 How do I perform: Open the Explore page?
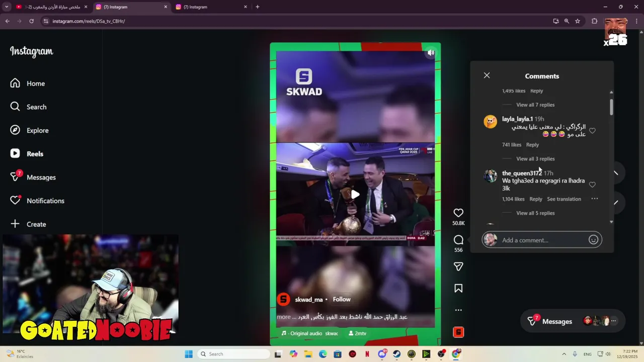(30, 130)
